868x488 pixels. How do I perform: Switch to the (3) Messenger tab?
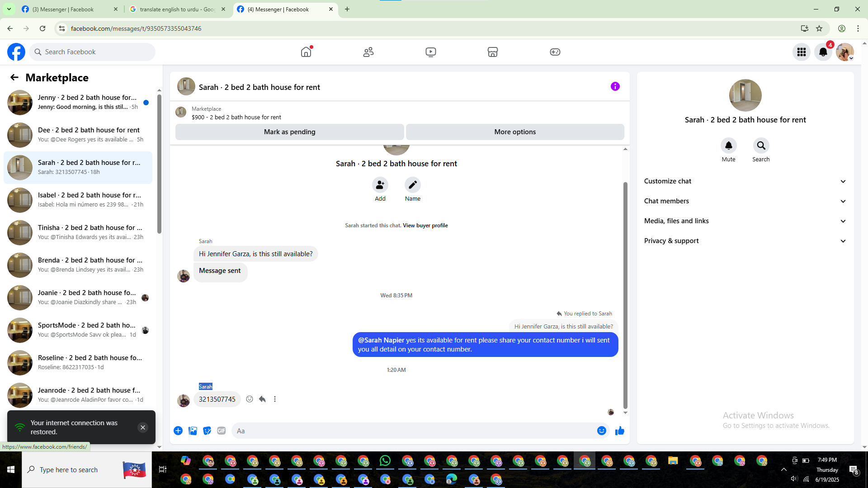point(70,9)
